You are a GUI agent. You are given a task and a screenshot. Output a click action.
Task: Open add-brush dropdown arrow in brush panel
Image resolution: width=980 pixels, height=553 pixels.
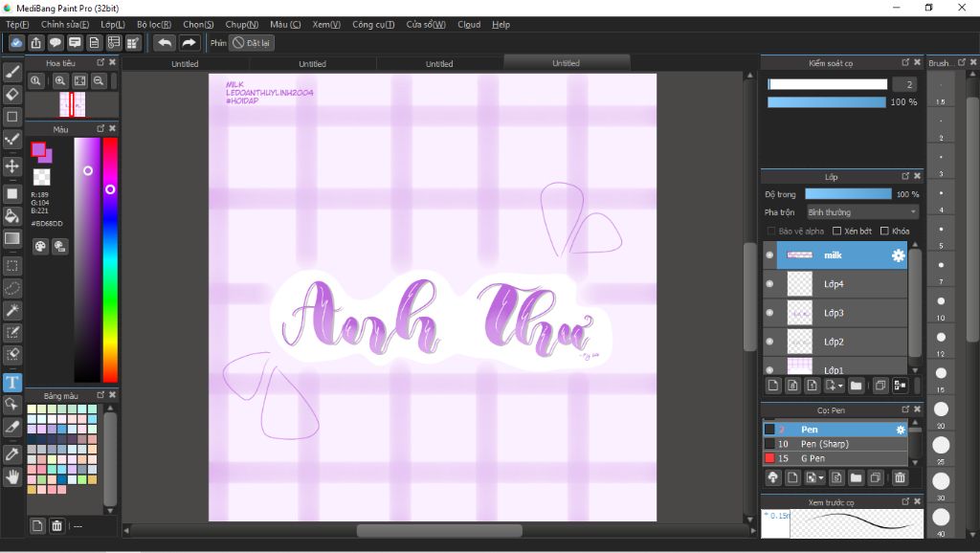point(821,478)
